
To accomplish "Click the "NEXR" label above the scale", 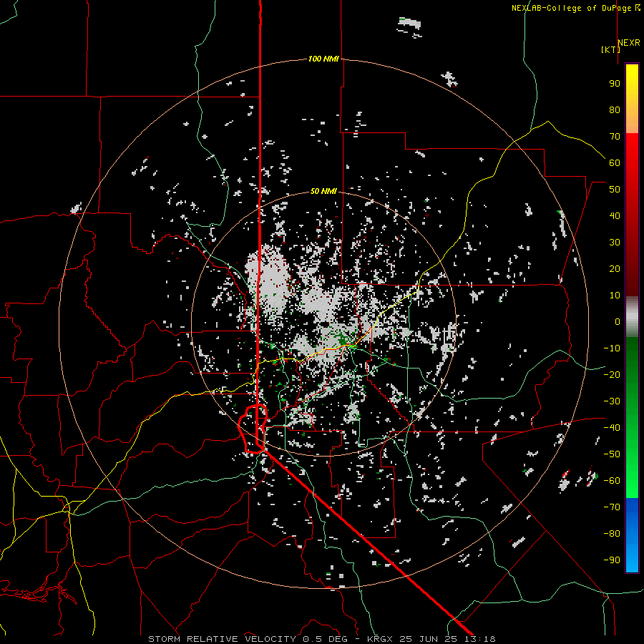I will click(x=629, y=43).
